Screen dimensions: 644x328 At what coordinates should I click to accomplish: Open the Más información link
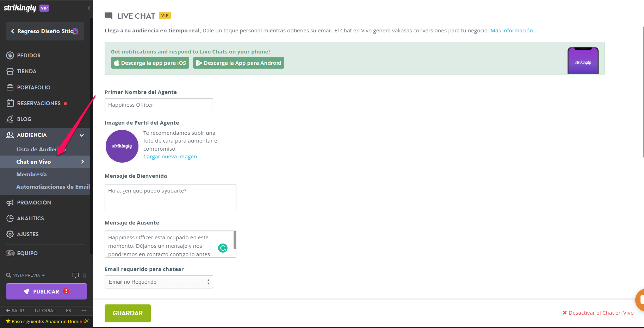point(512,31)
